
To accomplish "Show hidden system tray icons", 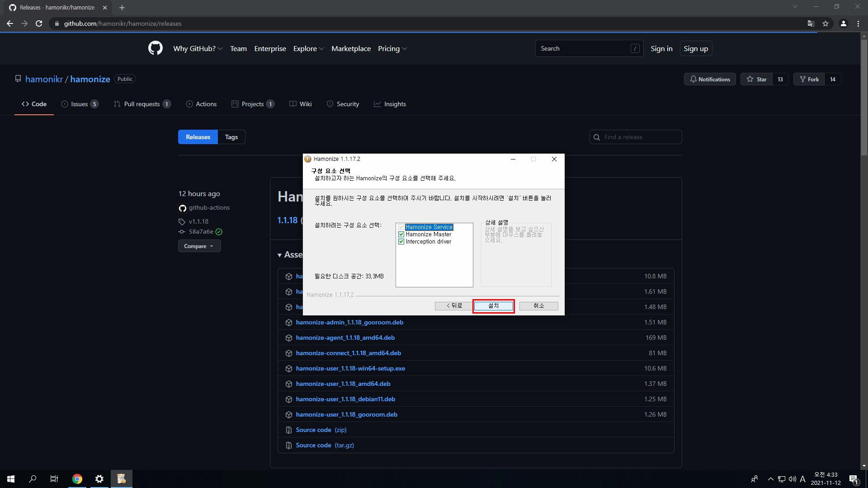I will point(771,479).
